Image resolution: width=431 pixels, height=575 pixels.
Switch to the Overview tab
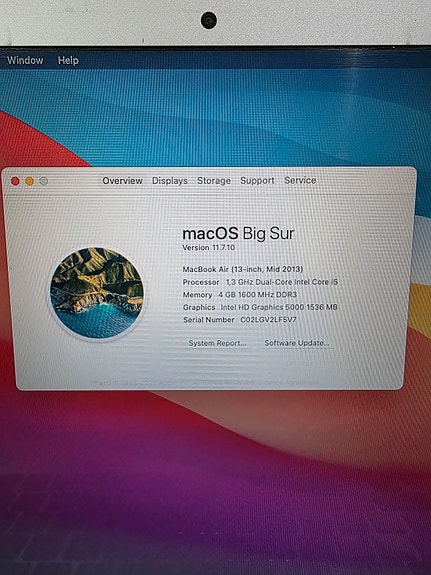(123, 180)
